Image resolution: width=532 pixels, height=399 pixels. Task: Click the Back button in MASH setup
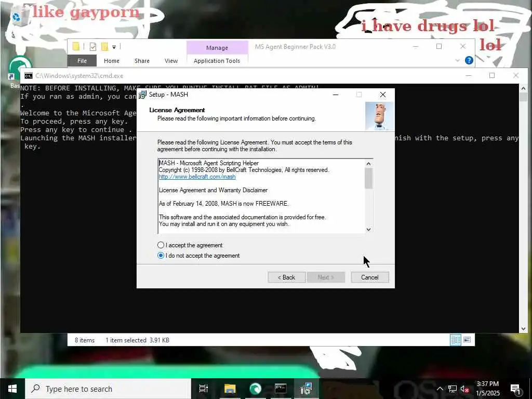[287, 277]
